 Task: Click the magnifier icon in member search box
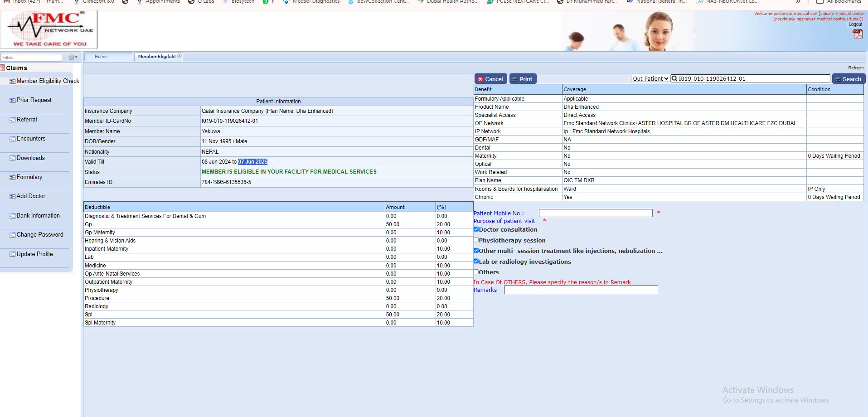coord(674,79)
